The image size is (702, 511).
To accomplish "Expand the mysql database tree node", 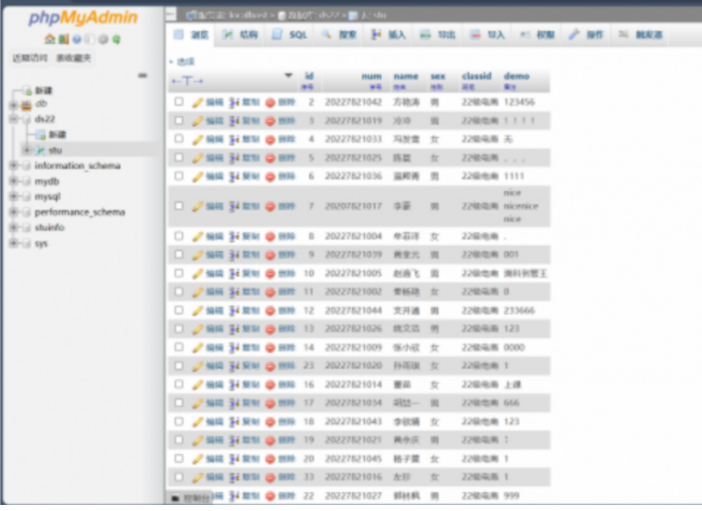I will click(x=13, y=197).
